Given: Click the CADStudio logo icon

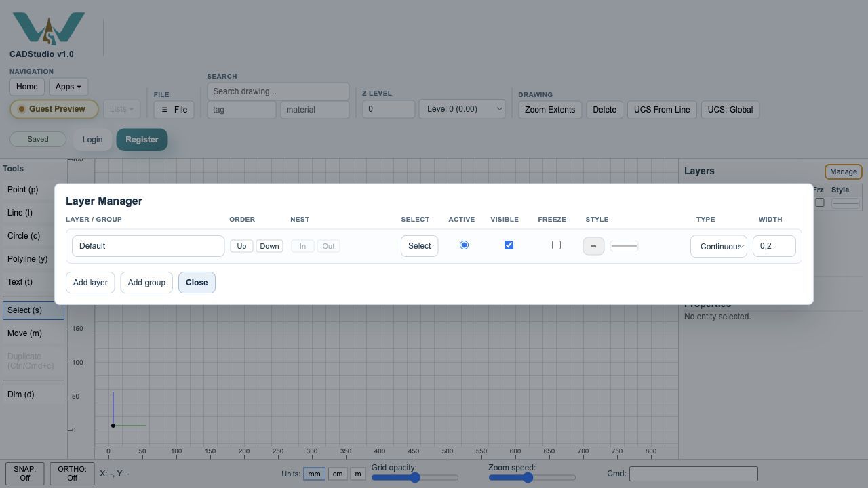Looking at the screenshot, I should pos(49,28).
